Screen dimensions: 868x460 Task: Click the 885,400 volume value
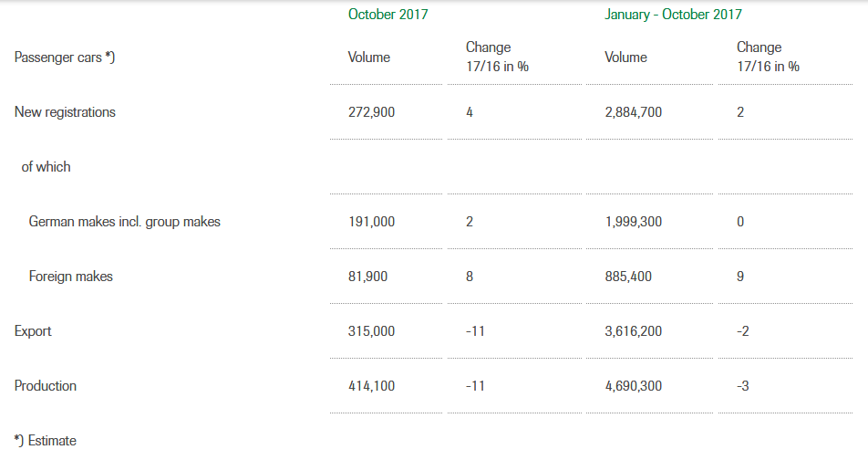pyautogui.click(x=628, y=277)
